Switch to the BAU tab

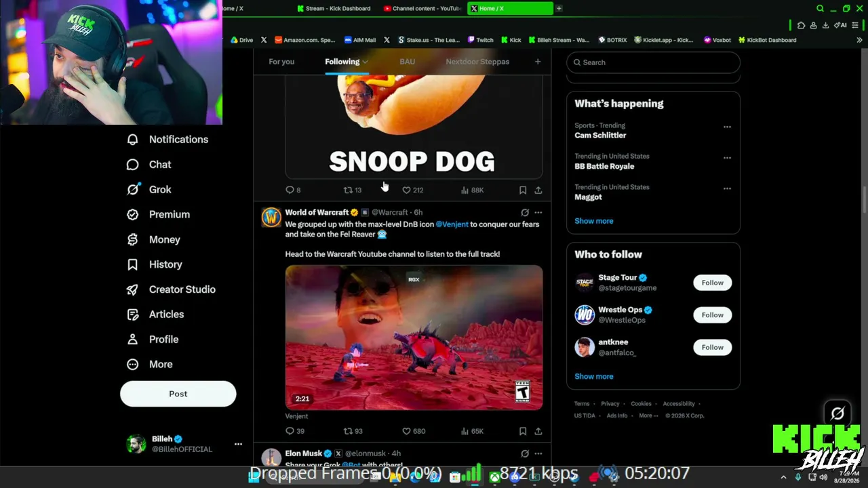pyautogui.click(x=407, y=62)
